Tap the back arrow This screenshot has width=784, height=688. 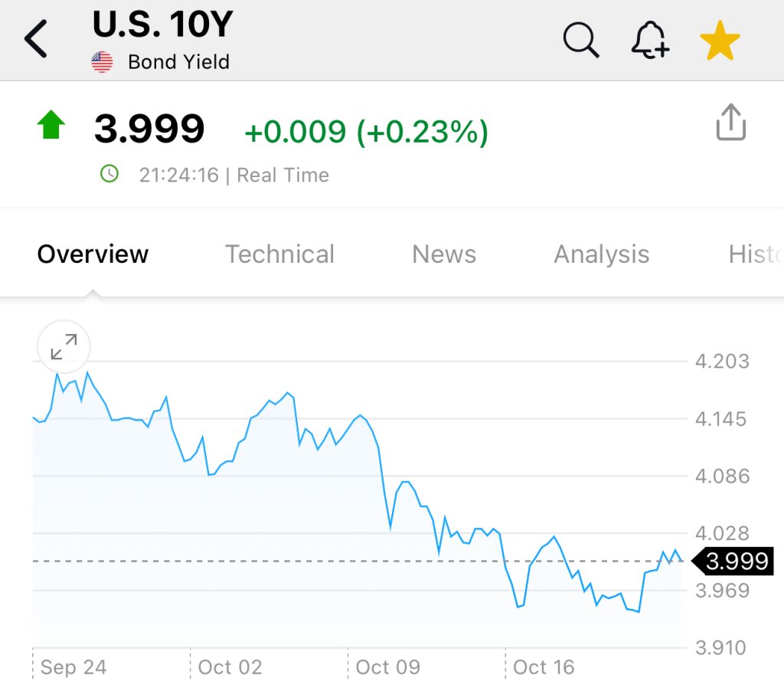click(x=36, y=39)
